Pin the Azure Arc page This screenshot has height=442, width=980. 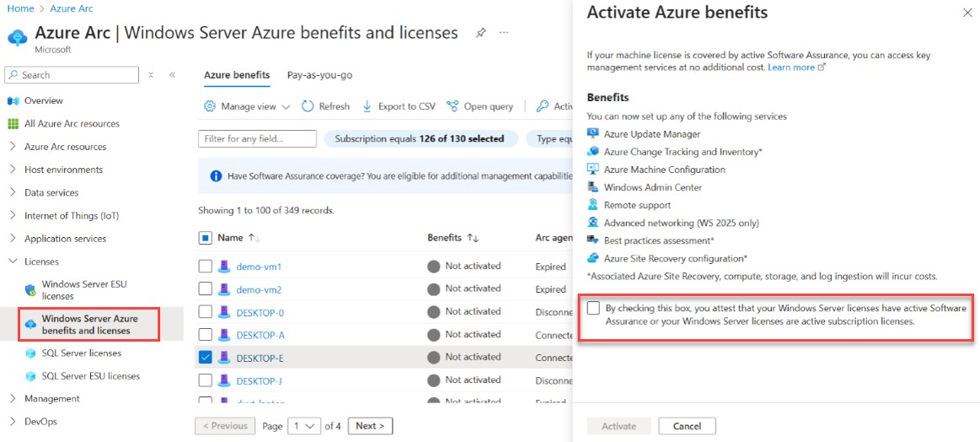click(480, 33)
